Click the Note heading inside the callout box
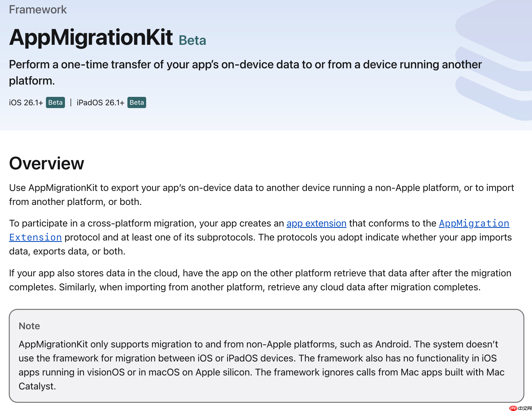Viewport: 532px width, 411px height. click(x=29, y=326)
